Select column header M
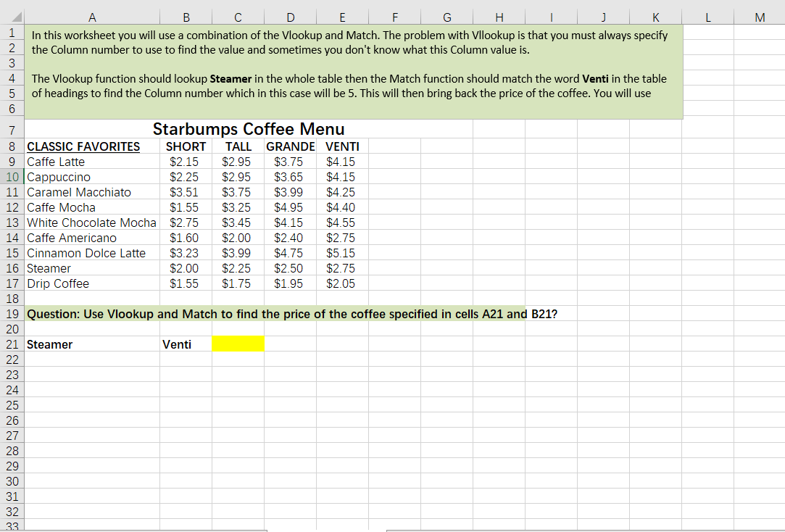The height and width of the screenshot is (532, 785). (760, 17)
